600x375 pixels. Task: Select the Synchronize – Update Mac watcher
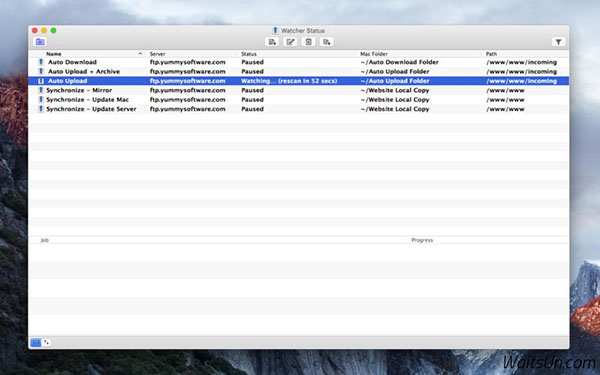[298, 99]
